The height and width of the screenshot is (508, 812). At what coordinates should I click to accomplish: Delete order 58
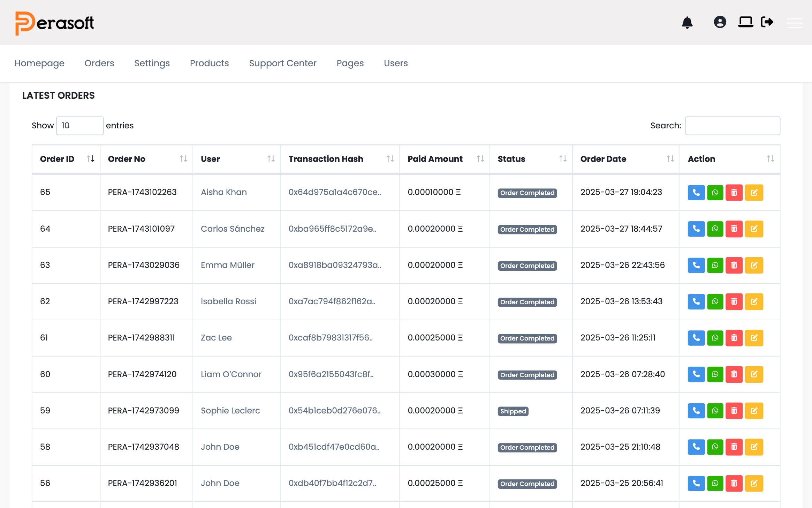[x=734, y=447]
